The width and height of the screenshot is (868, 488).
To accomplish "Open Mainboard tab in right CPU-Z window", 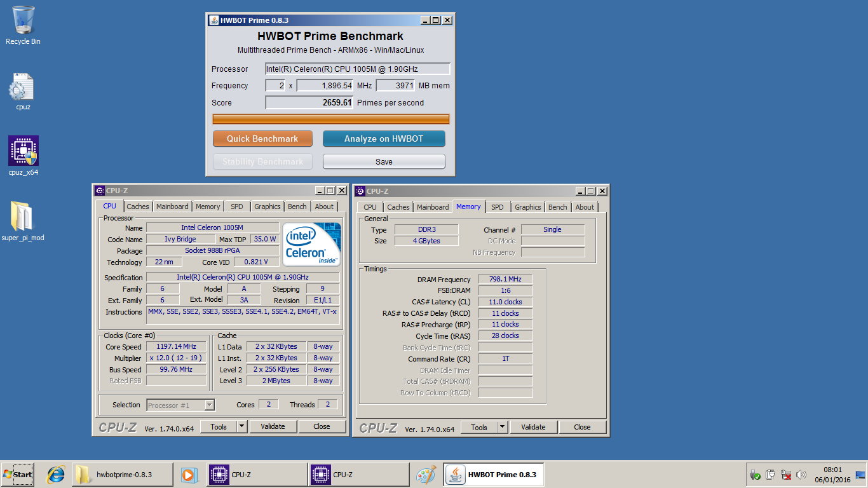I will pyautogui.click(x=433, y=207).
